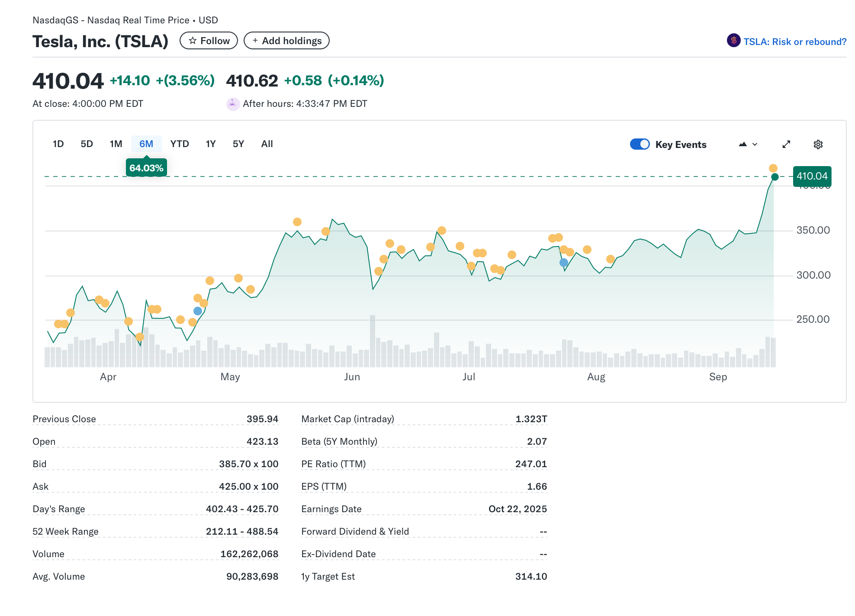Click the Market Cap (intraday) label
855x616 pixels.
click(x=348, y=419)
